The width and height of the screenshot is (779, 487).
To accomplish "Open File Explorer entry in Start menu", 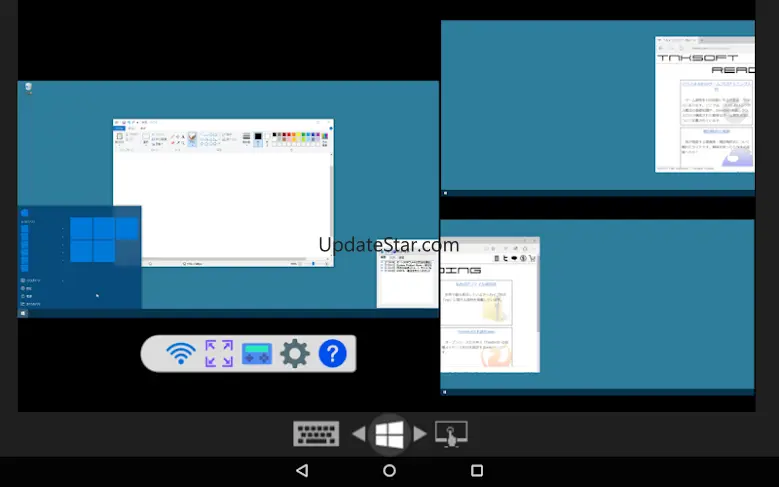I will tap(31, 280).
